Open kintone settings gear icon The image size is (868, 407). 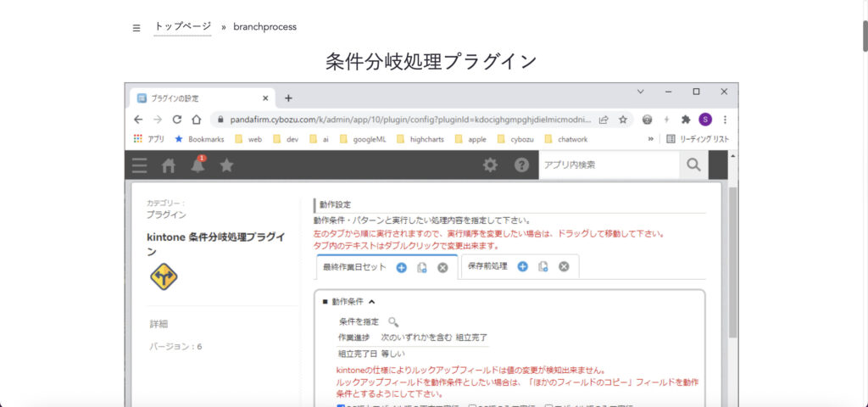[490, 165]
